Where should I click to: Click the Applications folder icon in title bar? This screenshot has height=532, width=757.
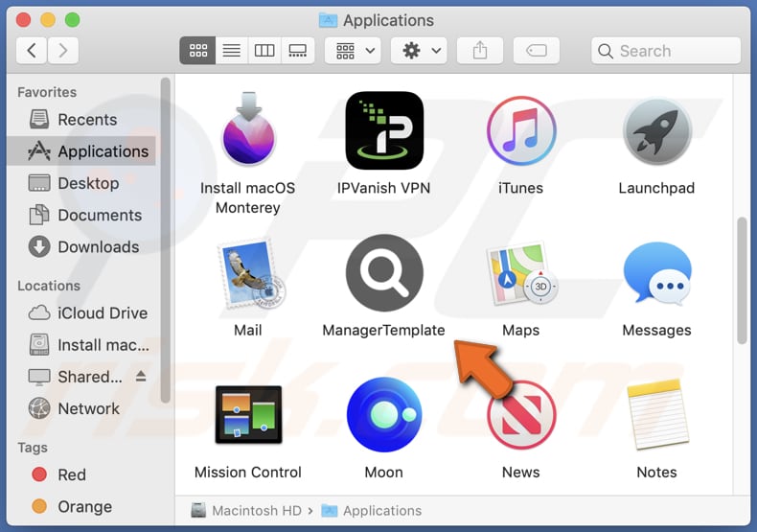[x=329, y=20]
